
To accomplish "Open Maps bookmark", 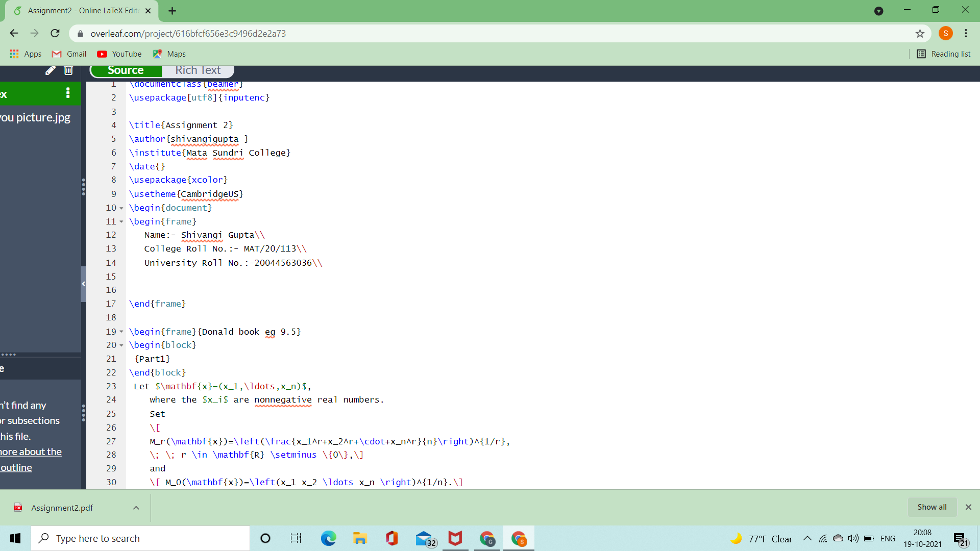I will 169,54.
